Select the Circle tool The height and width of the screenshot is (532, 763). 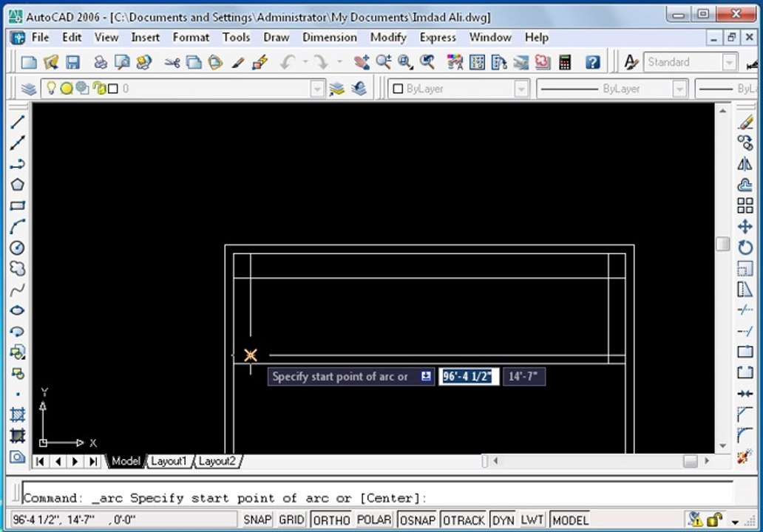(18, 248)
